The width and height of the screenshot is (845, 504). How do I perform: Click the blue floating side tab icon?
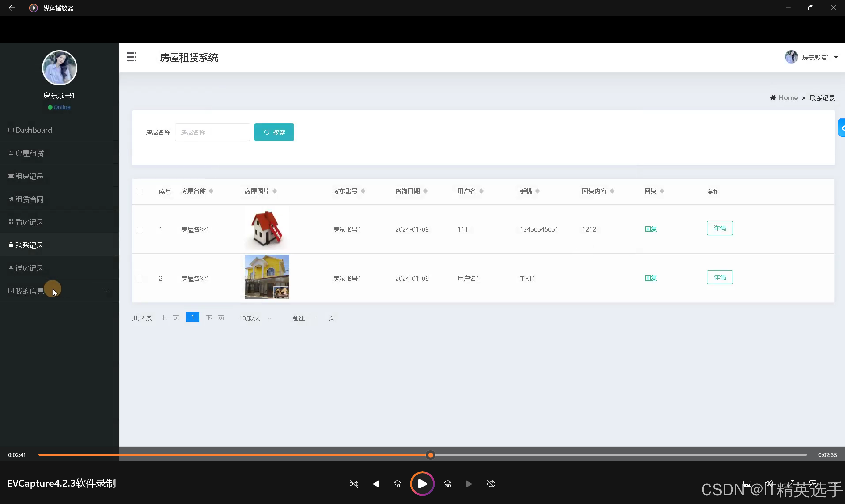842,128
